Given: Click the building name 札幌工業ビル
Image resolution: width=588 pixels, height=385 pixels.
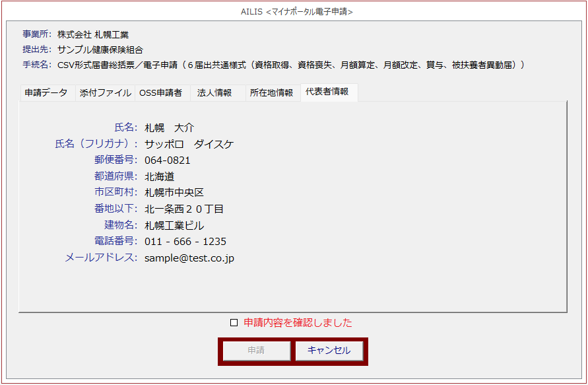Looking at the screenshot, I should tap(174, 225).
